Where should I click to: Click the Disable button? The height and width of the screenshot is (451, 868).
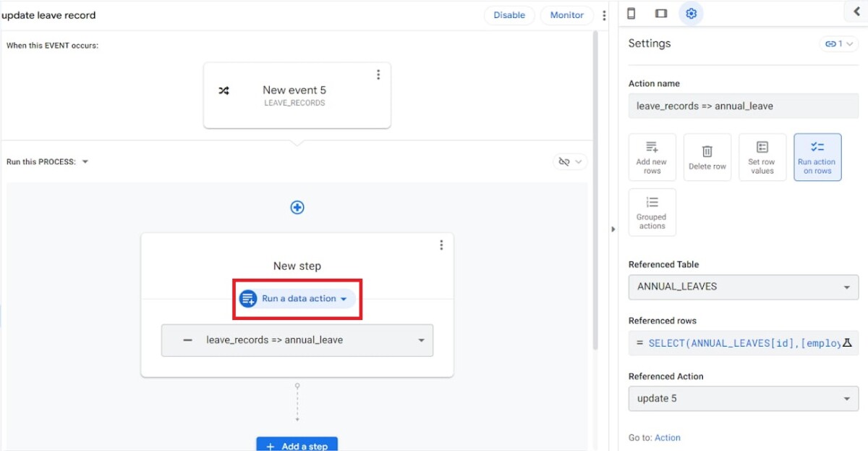point(509,14)
